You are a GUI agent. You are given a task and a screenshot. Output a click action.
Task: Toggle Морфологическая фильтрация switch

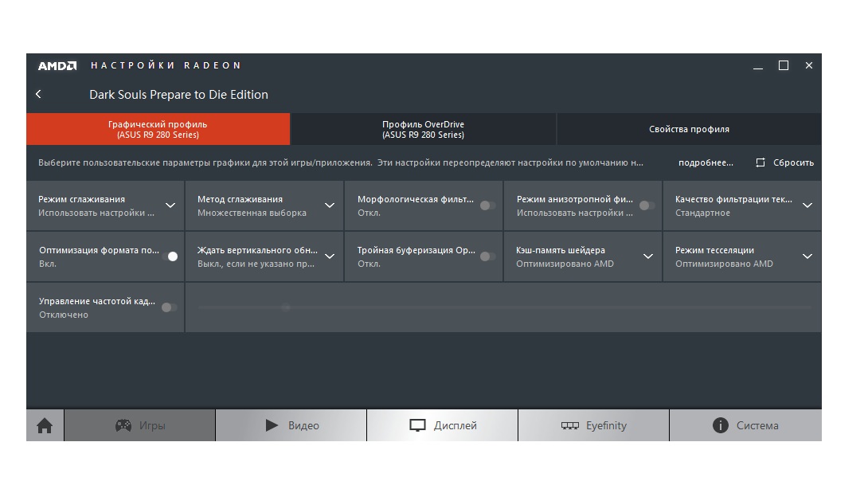(487, 205)
